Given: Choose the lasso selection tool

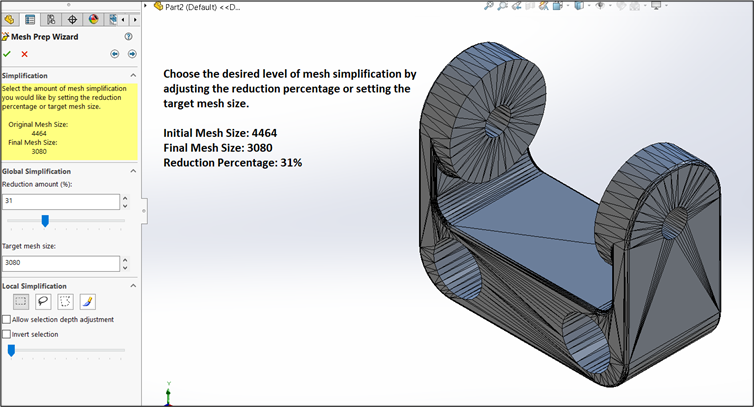Looking at the screenshot, I should click(43, 301).
